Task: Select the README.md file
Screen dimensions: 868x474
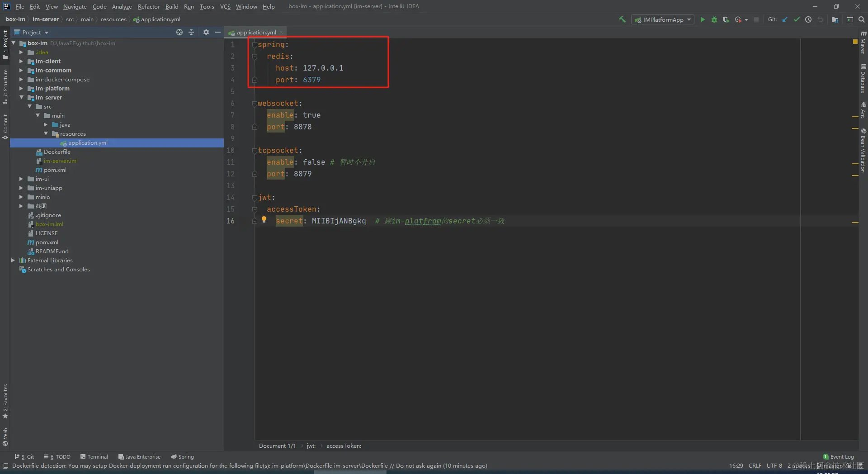Action: tap(52, 251)
